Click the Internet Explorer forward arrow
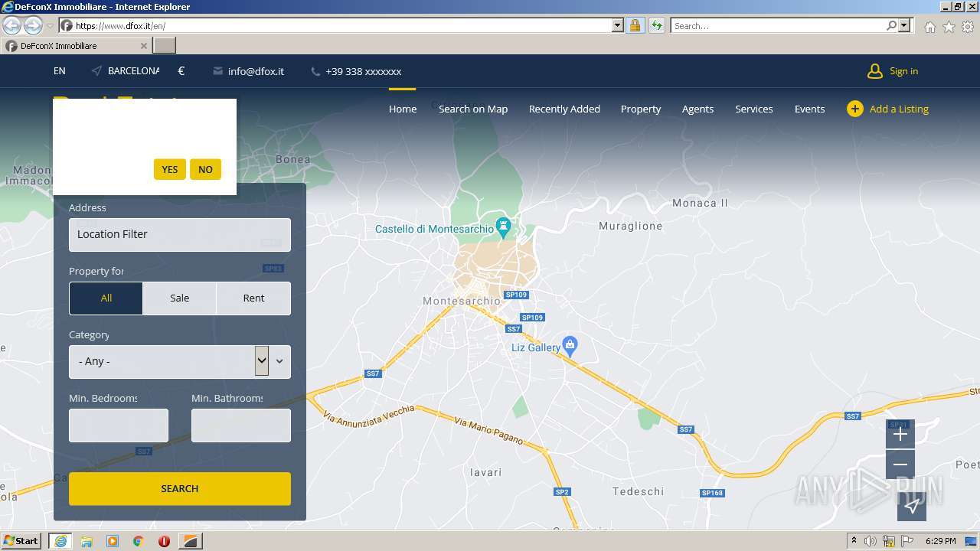The height and width of the screenshot is (551, 980). coord(33,25)
